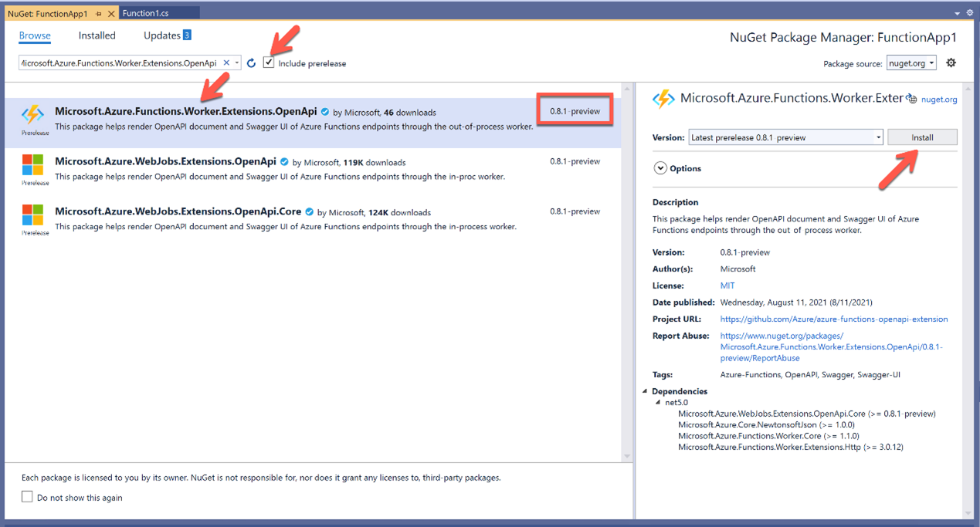The width and height of the screenshot is (980, 527).
Task: Click the WebJobs.Extensions.OpenApi.Core package icon
Action: 33,215
